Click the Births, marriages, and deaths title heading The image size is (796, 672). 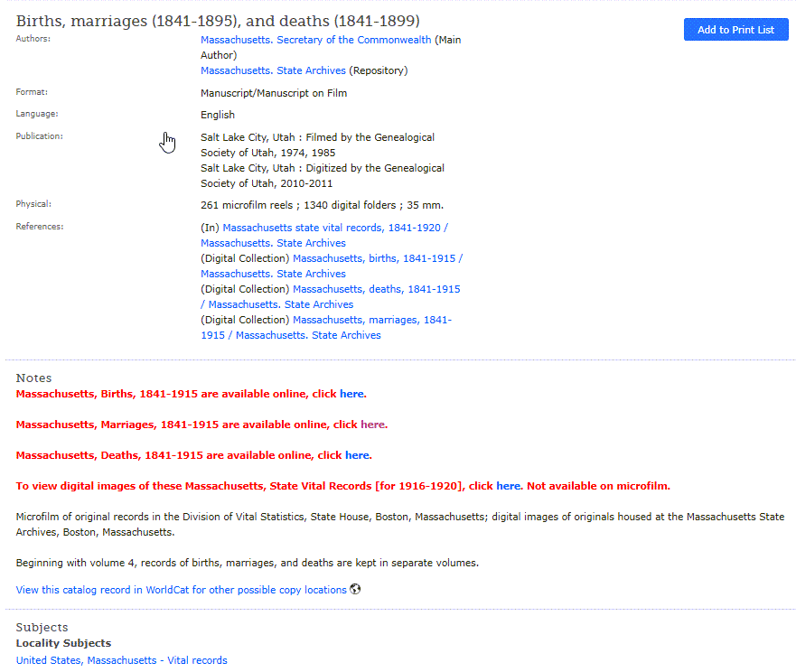[217, 21]
